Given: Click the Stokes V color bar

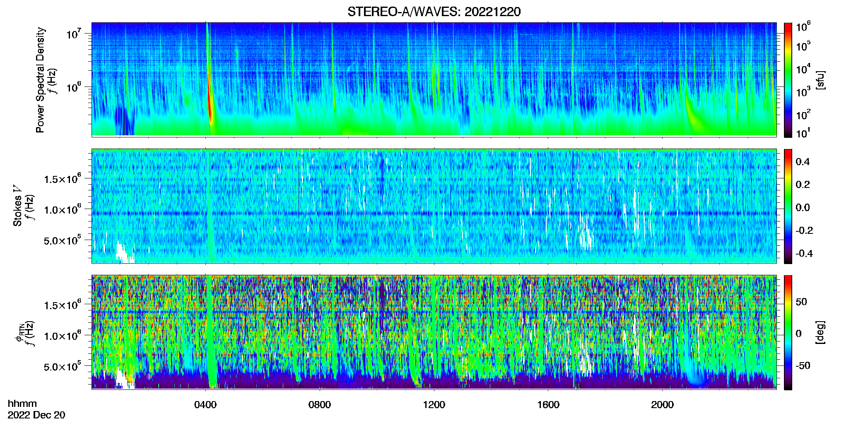Looking at the screenshot, I should coord(788,206).
